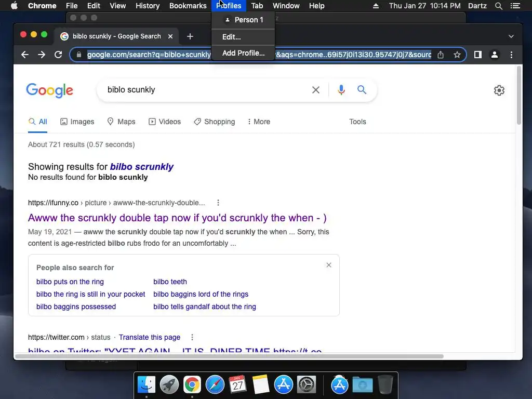This screenshot has width=532, height=399.
Task: Open Chrome from the Dock
Action: pyautogui.click(x=192, y=385)
